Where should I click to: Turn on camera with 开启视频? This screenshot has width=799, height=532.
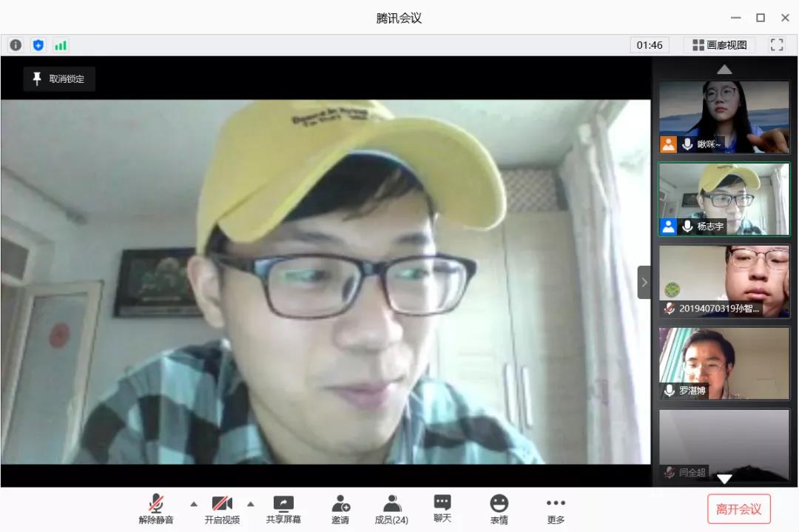click(222, 509)
